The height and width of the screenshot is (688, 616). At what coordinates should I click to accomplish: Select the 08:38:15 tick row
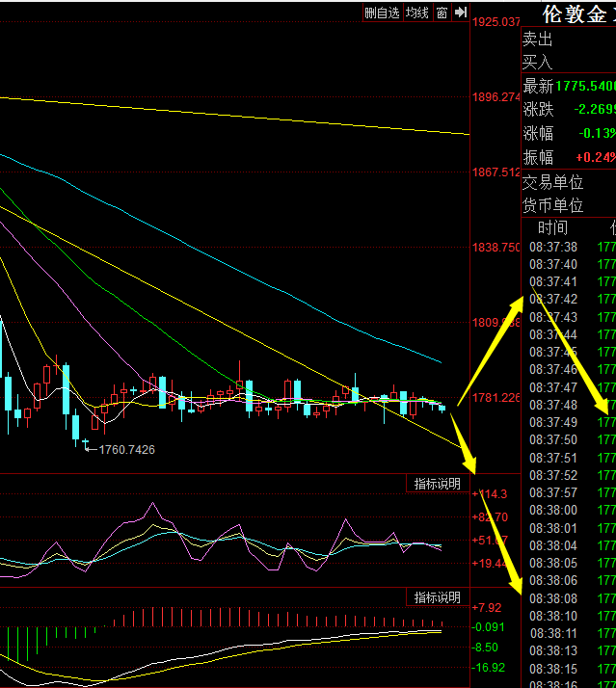click(x=552, y=668)
